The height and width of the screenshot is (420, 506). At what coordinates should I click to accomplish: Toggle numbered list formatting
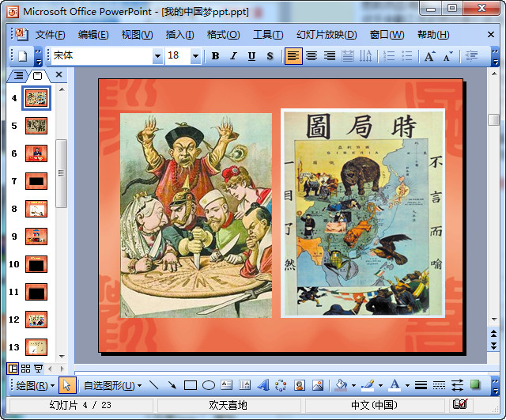coord(389,56)
